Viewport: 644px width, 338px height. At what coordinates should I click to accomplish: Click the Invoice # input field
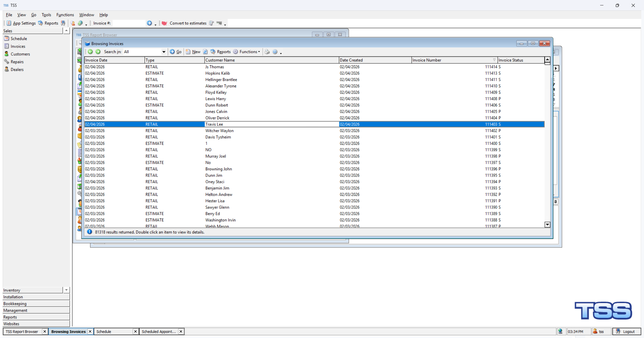129,23
